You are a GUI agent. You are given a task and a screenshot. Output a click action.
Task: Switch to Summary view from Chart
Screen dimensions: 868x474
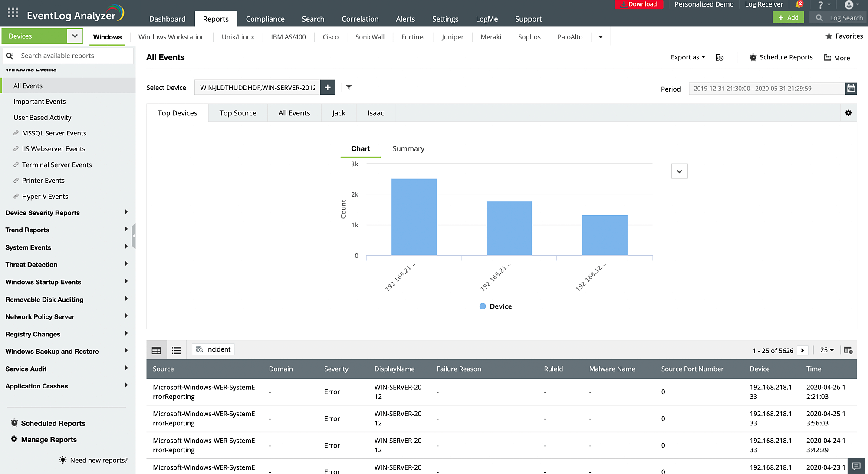[x=408, y=148]
